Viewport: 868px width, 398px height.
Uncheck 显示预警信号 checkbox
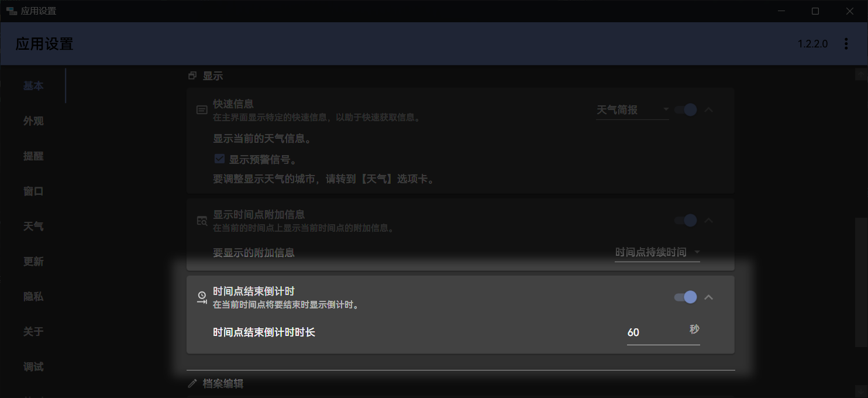pyautogui.click(x=219, y=158)
